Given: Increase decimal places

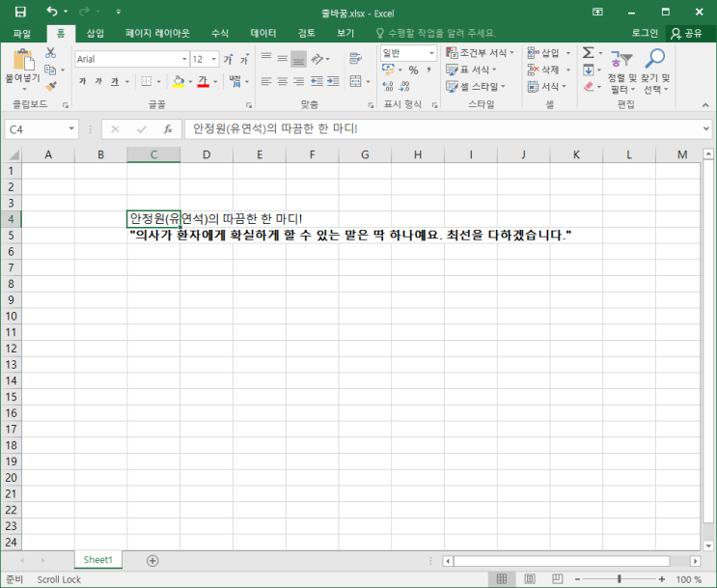Looking at the screenshot, I should (x=388, y=86).
